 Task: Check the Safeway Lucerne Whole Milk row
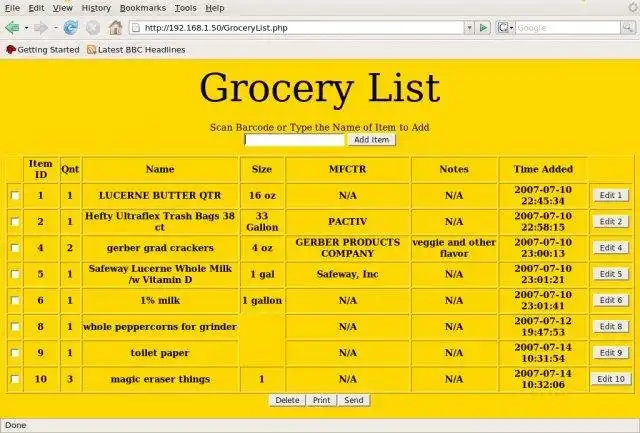(x=15, y=274)
